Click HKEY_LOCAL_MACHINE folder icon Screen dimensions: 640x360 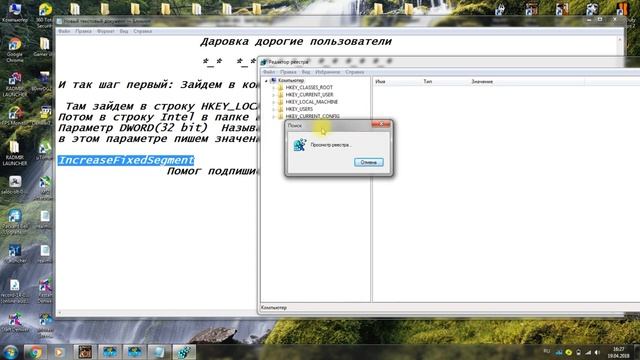click(280, 102)
